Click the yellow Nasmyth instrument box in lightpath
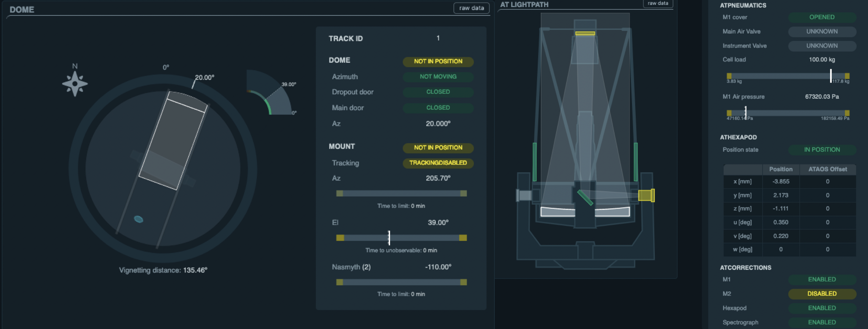The width and height of the screenshot is (868, 329). [645, 195]
